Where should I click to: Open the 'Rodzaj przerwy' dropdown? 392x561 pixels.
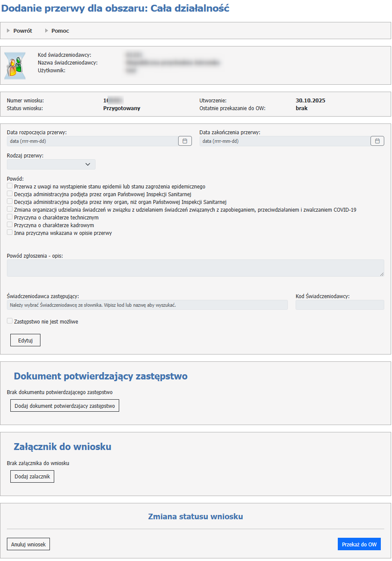tap(51, 164)
